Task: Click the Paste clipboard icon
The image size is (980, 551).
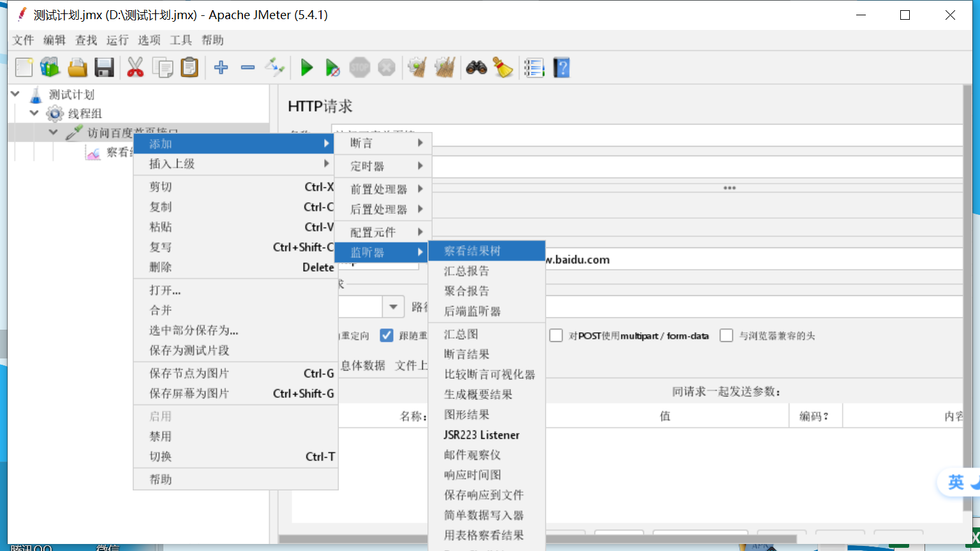Action: coord(189,67)
